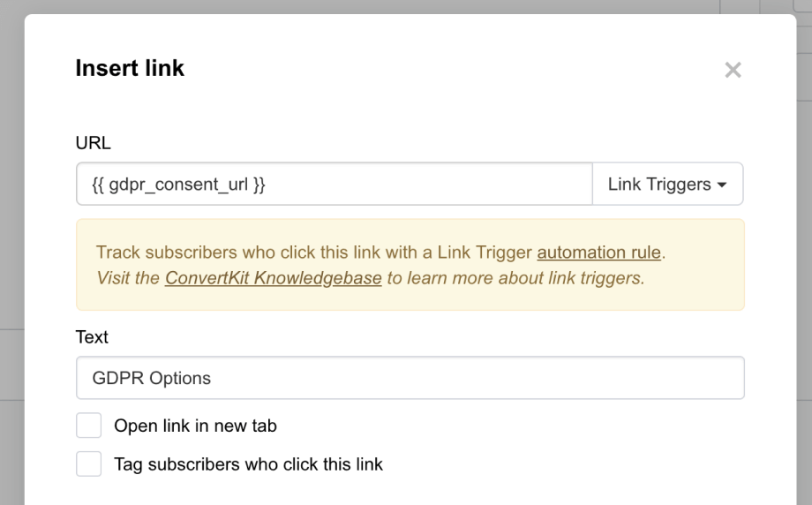812x505 pixels.
Task: Click the {{ gdpr_consent_url }} text in the URL box
Action: click(x=178, y=185)
